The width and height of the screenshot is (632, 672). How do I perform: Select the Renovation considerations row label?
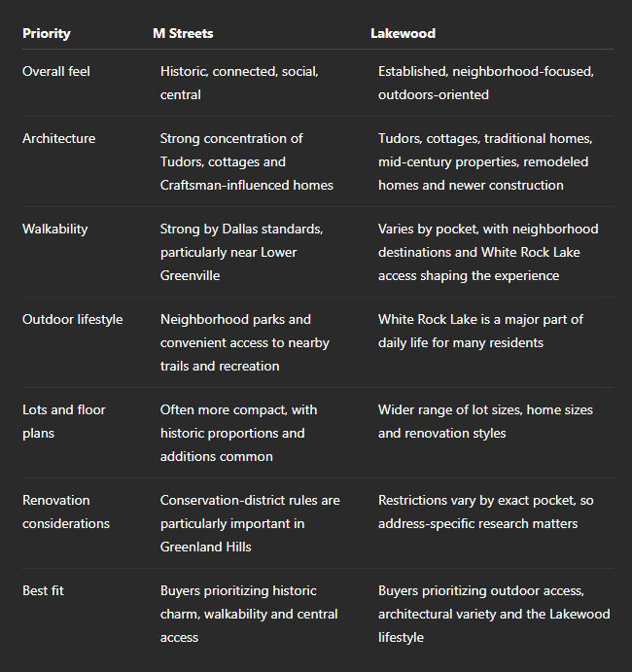(x=66, y=512)
